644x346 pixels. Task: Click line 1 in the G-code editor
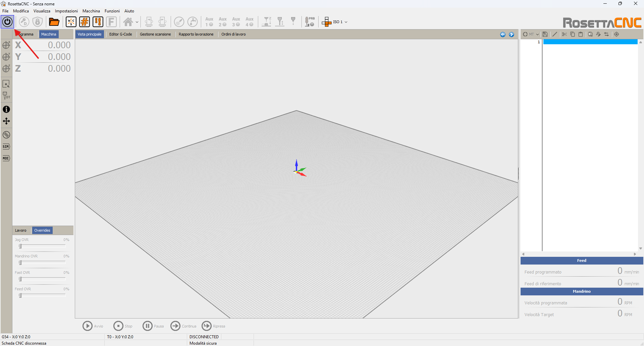pos(590,42)
